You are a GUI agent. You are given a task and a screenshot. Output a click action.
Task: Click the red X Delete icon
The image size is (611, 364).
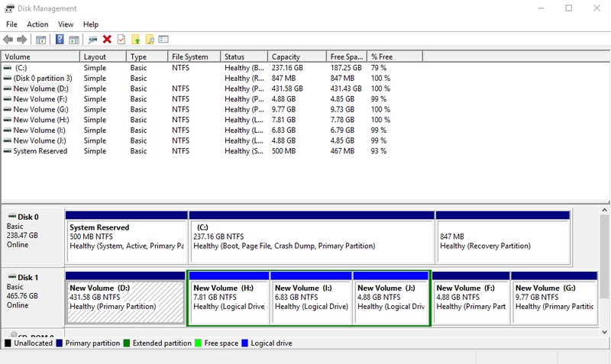coord(107,39)
